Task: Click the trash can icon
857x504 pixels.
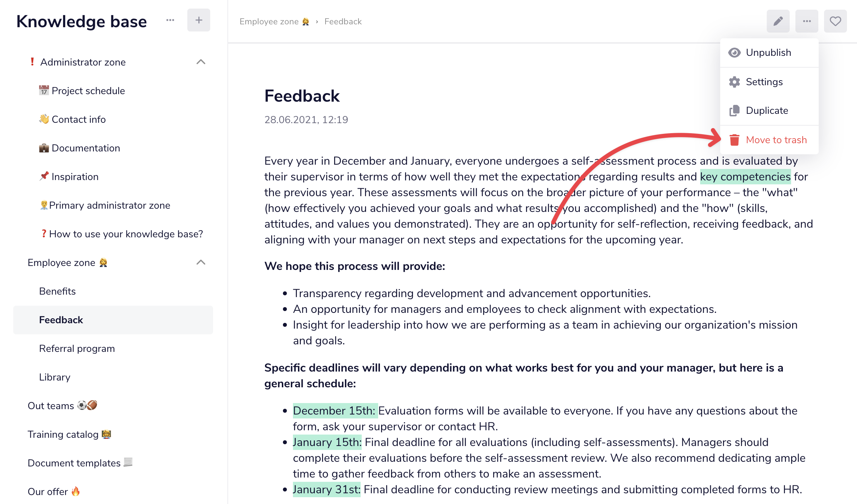Action: click(x=735, y=140)
